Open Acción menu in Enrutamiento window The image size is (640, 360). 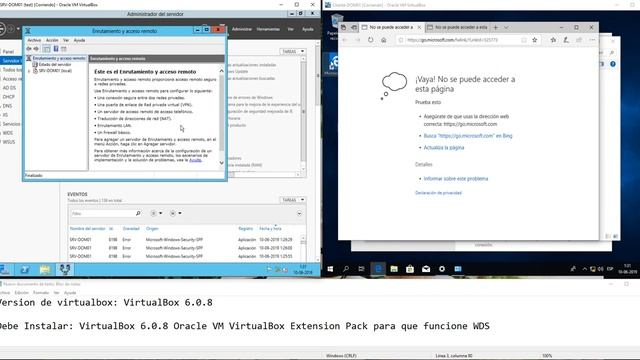pyautogui.click(x=52, y=40)
